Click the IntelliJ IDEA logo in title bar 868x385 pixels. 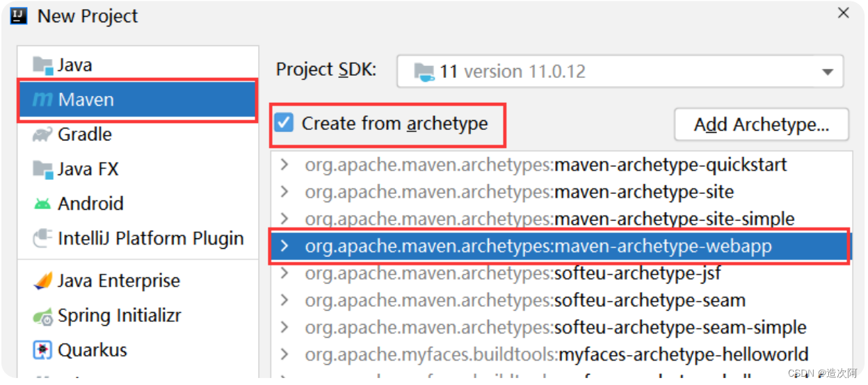point(18,16)
